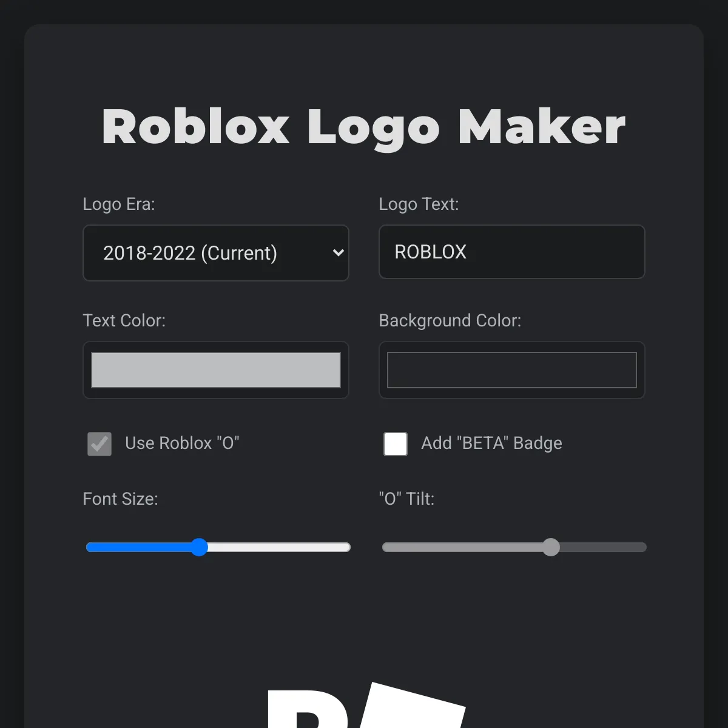
Task: Click the Add "BETA" Badge label
Action: point(492,443)
